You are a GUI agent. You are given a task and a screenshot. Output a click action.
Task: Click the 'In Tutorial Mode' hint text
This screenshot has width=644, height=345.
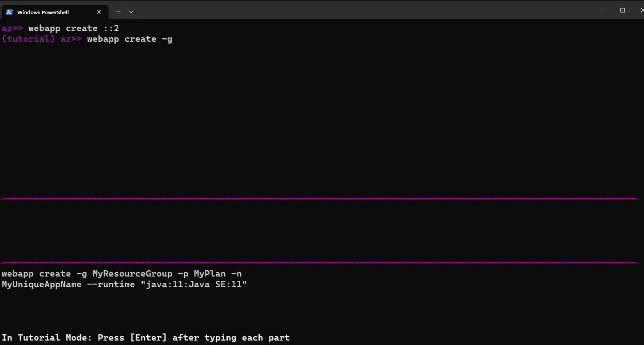47,338
